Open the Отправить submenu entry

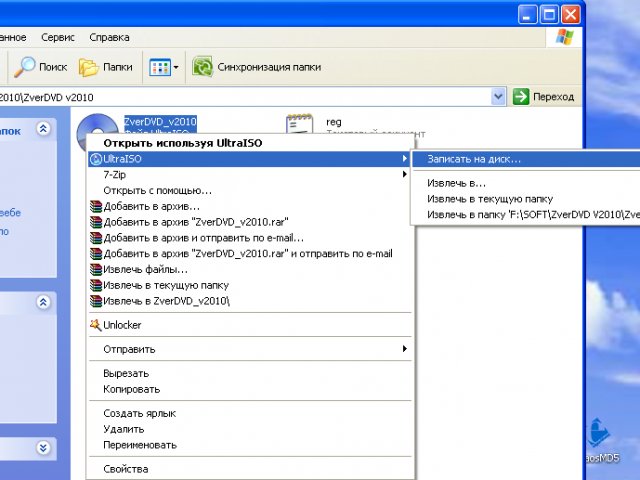pyautogui.click(x=250, y=349)
